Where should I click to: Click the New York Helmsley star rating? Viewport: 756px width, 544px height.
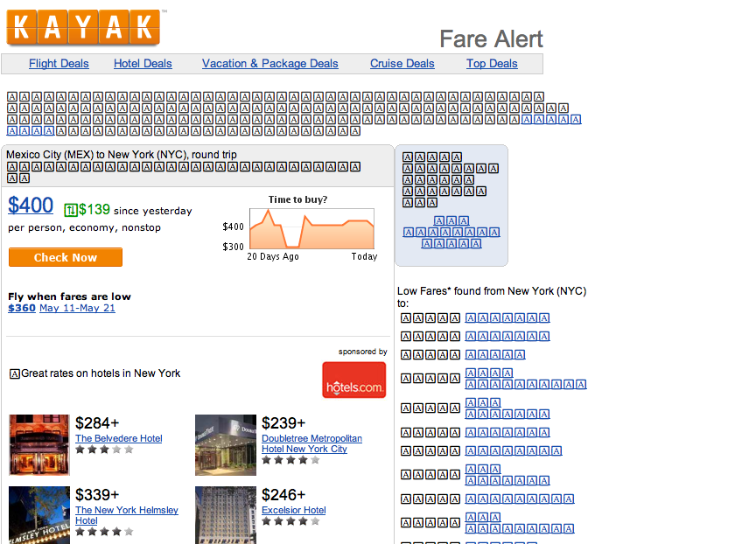(x=104, y=532)
